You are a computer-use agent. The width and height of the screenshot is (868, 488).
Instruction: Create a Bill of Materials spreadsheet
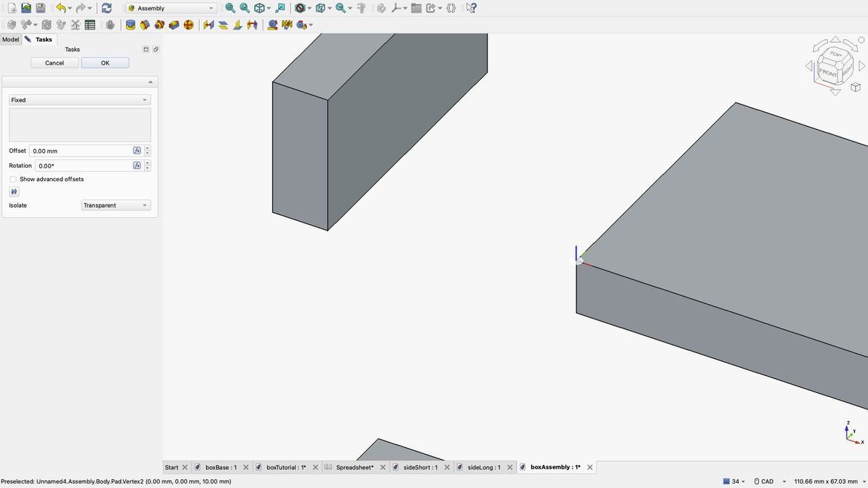(89, 24)
